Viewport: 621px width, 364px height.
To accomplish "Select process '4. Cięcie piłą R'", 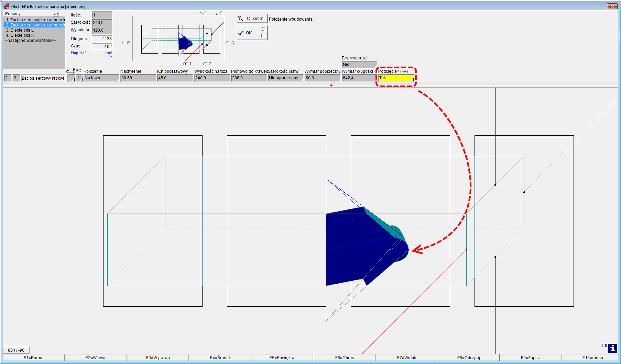I will (20, 35).
